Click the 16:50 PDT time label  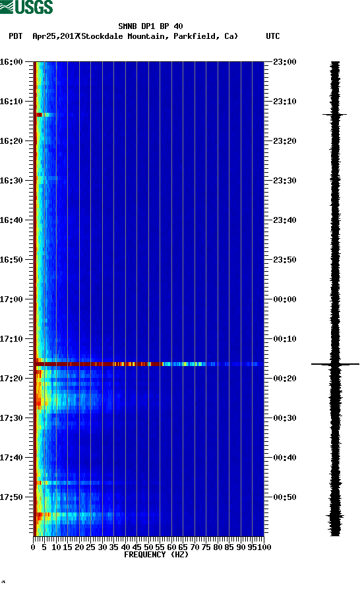tap(11, 260)
